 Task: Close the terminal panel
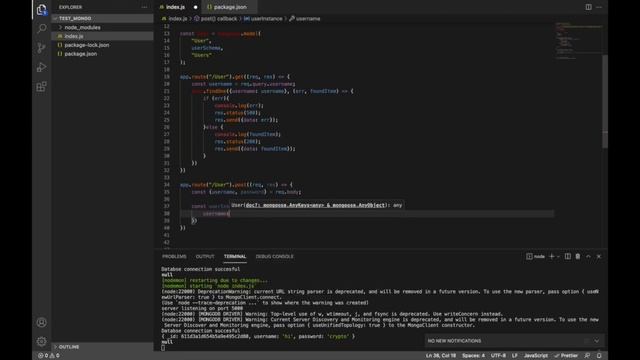coord(599,256)
